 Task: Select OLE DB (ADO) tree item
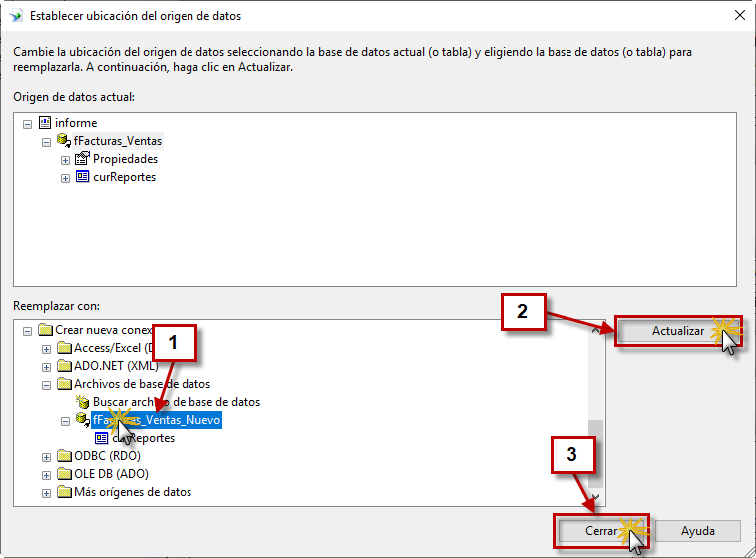(x=111, y=474)
